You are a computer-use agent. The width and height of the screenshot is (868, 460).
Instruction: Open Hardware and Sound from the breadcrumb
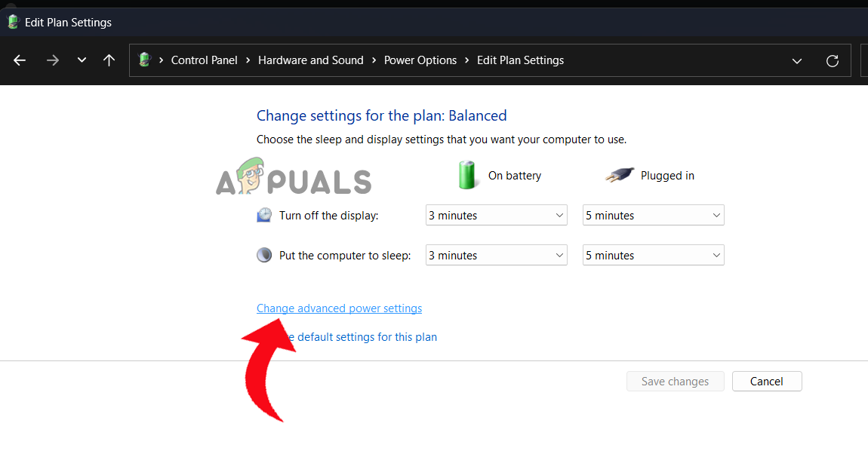point(310,60)
